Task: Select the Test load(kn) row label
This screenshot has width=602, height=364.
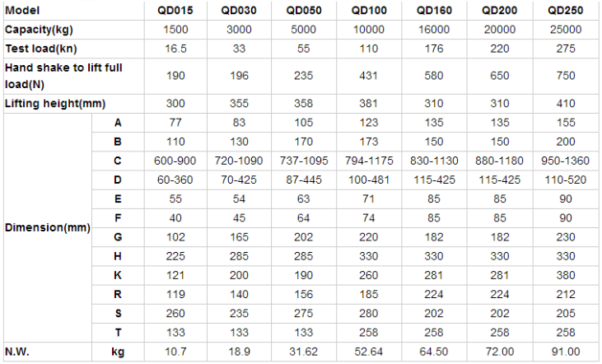Action: pyautogui.click(x=41, y=49)
